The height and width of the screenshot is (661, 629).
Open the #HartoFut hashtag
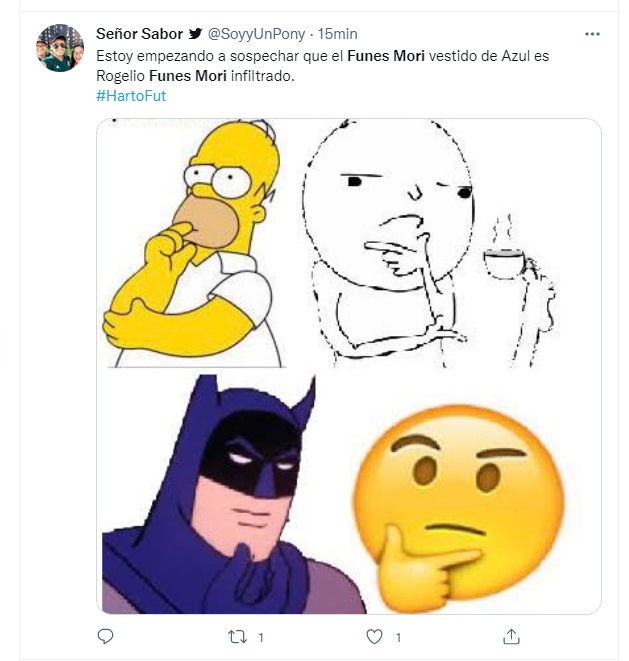pyautogui.click(x=131, y=95)
